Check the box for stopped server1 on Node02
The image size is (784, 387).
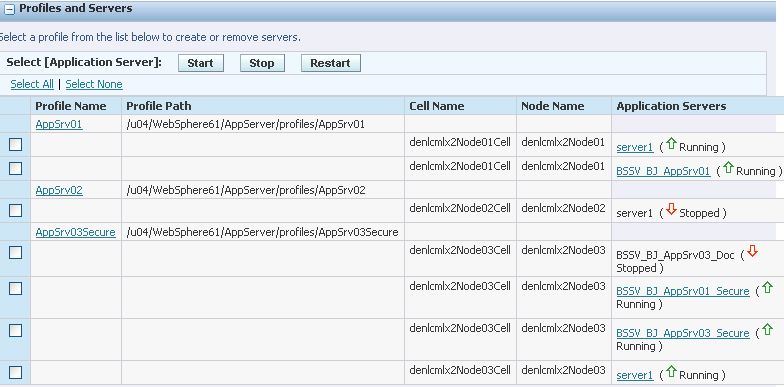click(x=16, y=210)
